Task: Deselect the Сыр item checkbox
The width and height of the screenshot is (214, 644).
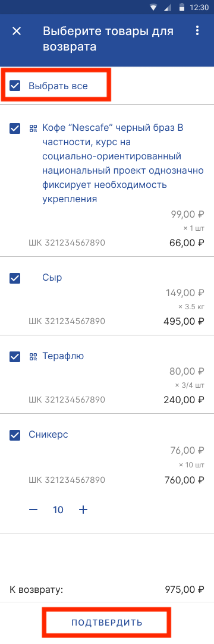Action: [x=15, y=278]
